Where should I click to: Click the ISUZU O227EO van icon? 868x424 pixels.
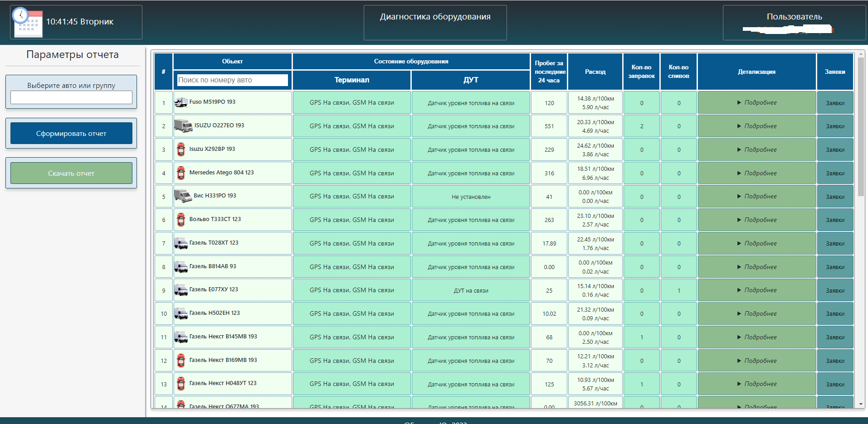click(x=183, y=126)
